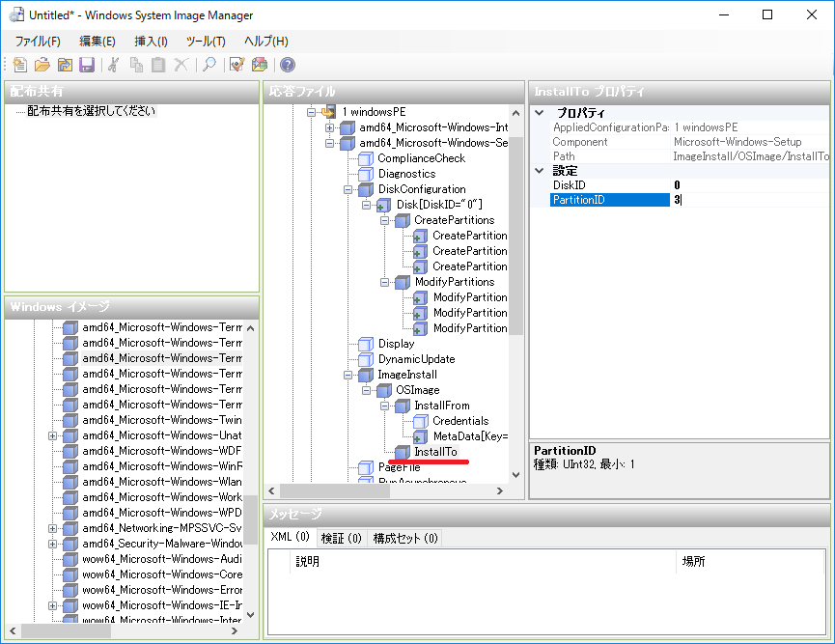Collapse the プロパティ section chevron
This screenshot has height=644, width=835.
tap(540, 112)
